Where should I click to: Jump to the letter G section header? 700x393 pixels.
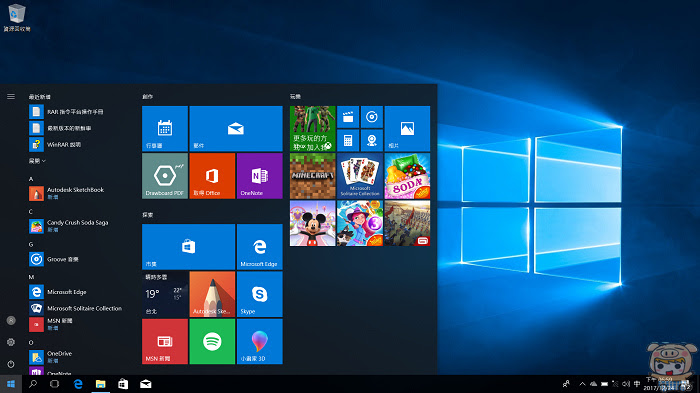point(31,244)
